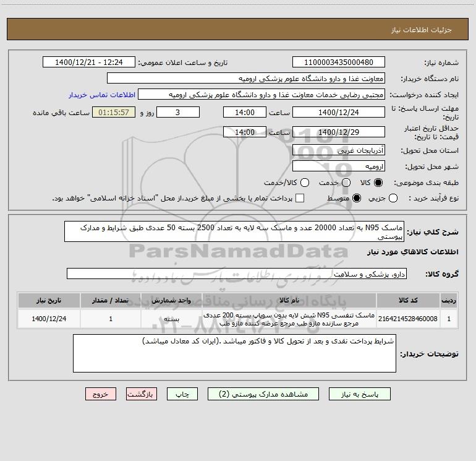Click the پاسخ به نیاز button
The height and width of the screenshot is (461, 476).
[359, 394]
